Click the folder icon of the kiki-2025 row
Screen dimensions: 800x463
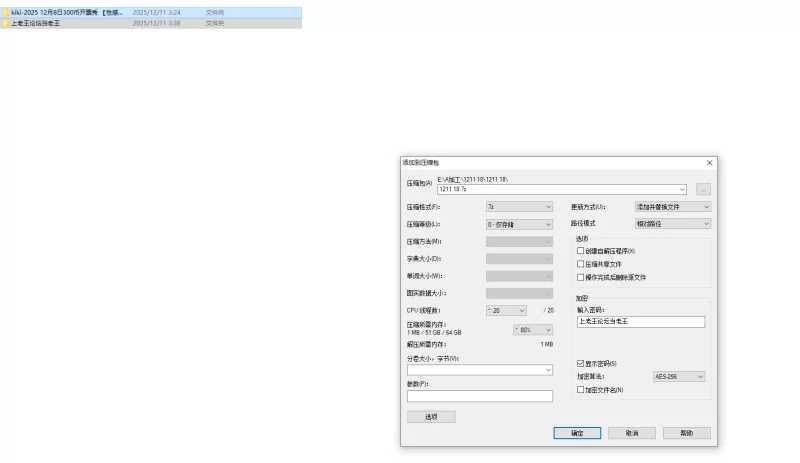pyautogui.click(x=5, y=12)
